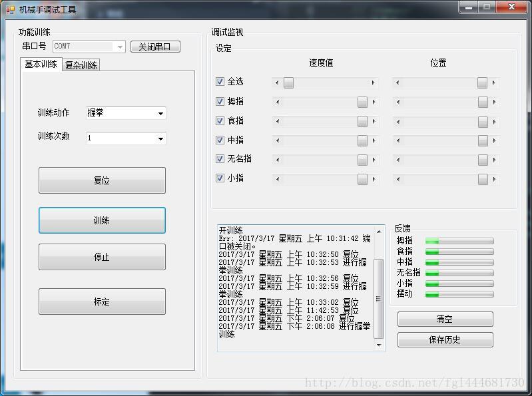The width and height of the screenshot is (532, 396).
Task: Toggle the 中指 checkbox
Action: [x=220, y=140]
